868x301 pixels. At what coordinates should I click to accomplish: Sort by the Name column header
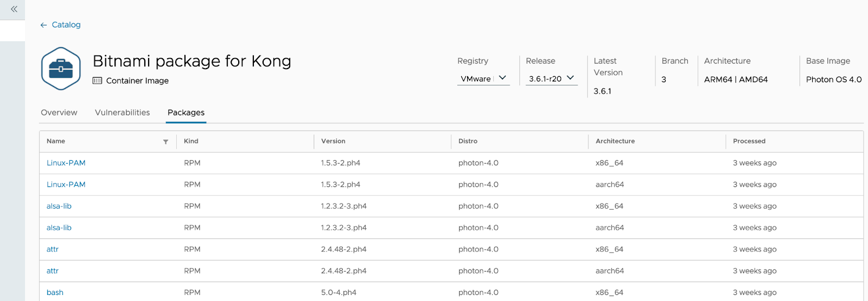point(56,141)
